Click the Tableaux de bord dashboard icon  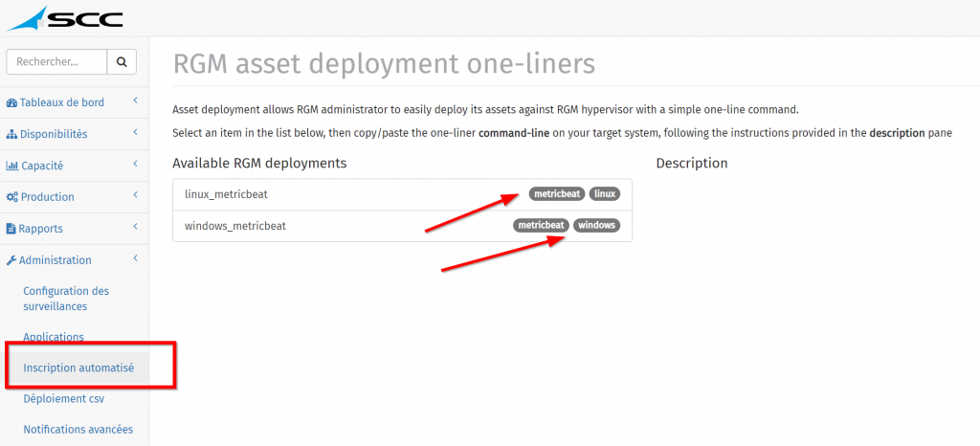point(11,102)
